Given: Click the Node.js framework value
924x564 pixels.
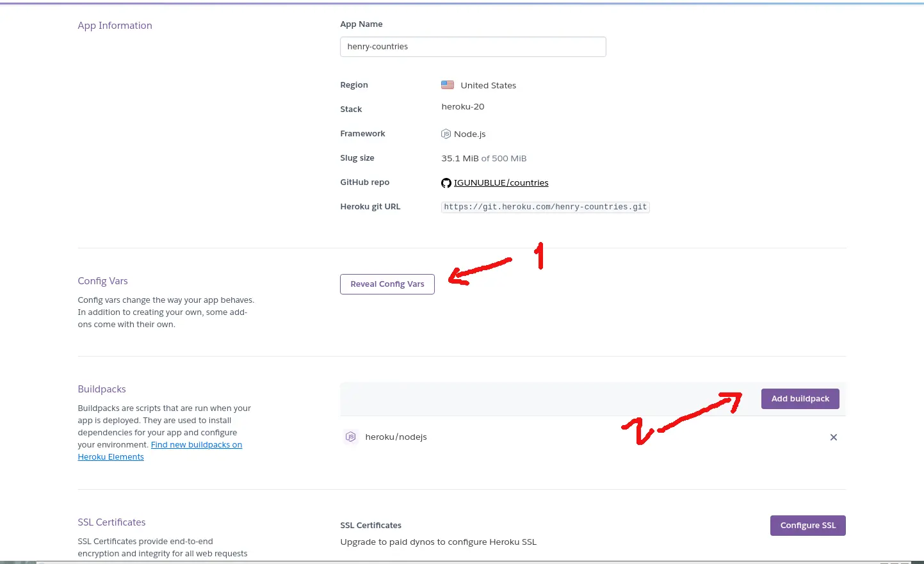Looking at the screenshot, I should point(470,134).
